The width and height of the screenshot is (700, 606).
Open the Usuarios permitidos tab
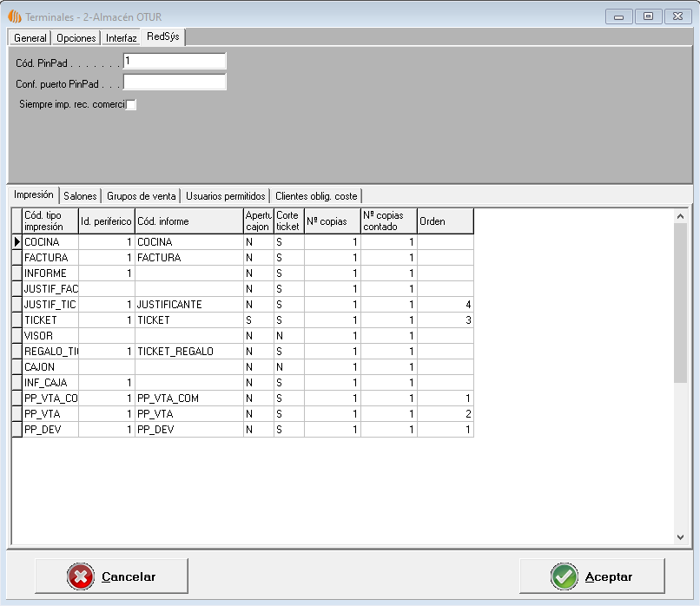pos(226,196)
